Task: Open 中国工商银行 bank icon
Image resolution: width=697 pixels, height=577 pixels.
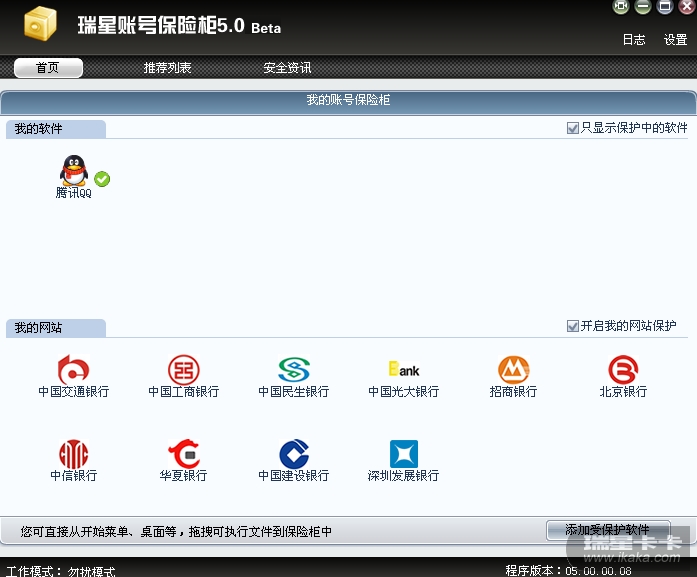Action: (184, 369)
